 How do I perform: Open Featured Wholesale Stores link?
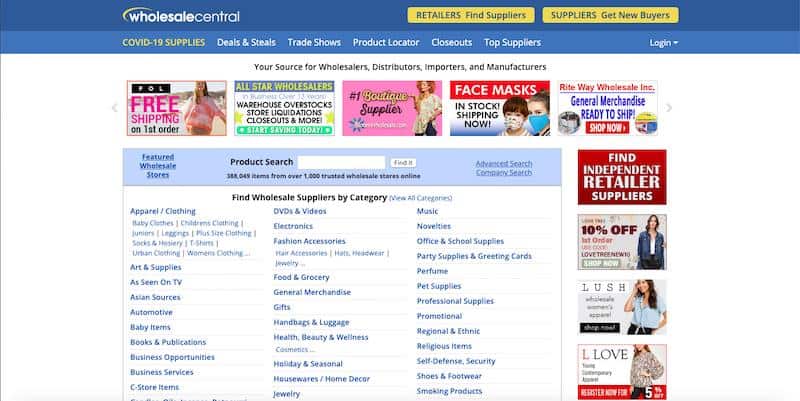(x=158, y=166)
